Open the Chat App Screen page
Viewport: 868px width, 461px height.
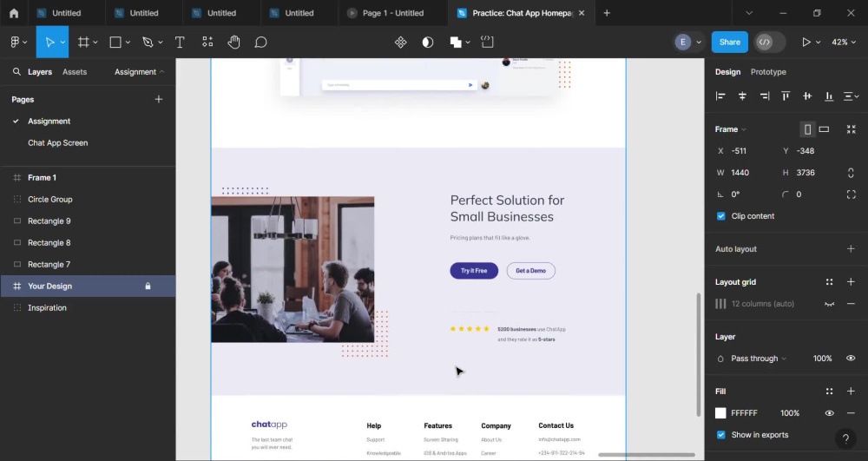pyautogui.click(x=57, y=142)
